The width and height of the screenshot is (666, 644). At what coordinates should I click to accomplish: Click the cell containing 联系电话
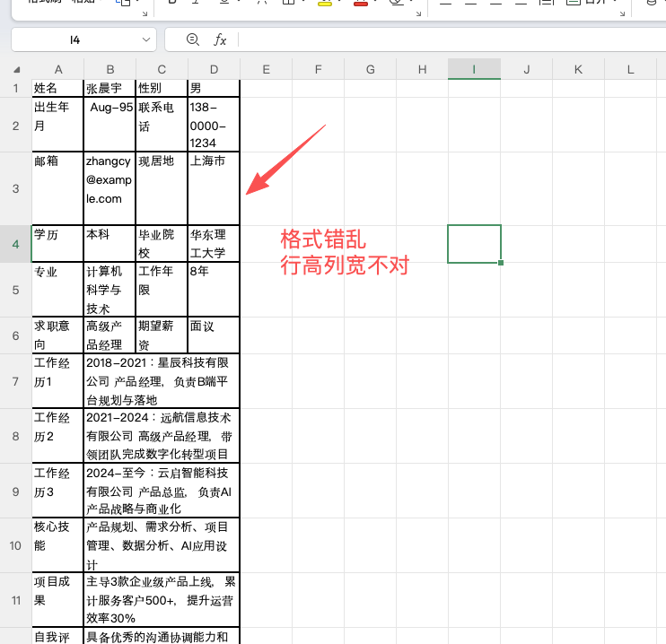coord(162,125)
